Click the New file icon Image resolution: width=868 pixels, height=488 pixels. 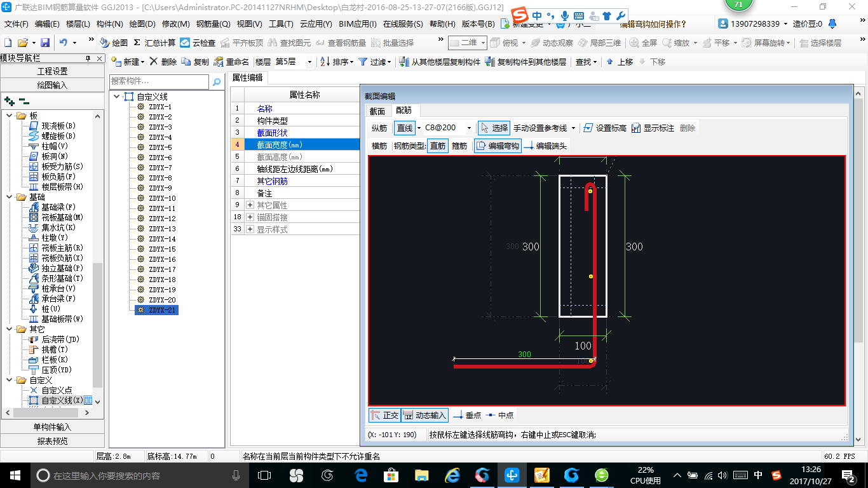[x=8, y=43]
